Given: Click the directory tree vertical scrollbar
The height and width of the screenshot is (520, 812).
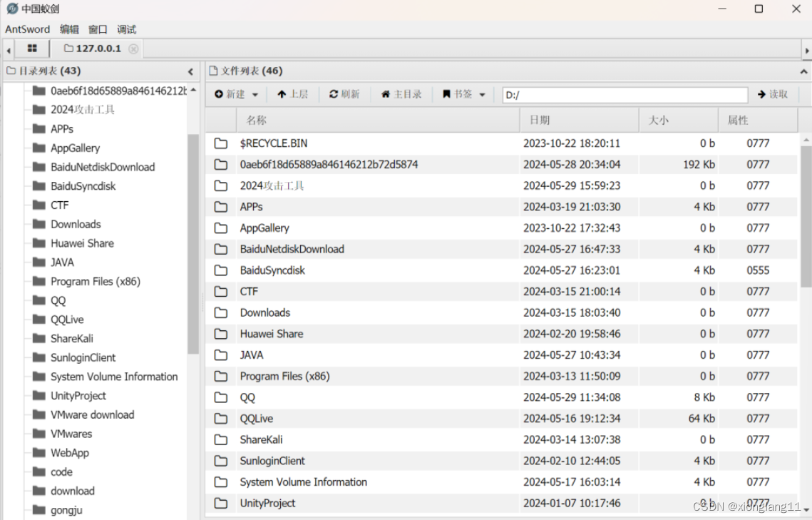Looking at the screenshot, I should pyautogui.click(x=193, y=244).
